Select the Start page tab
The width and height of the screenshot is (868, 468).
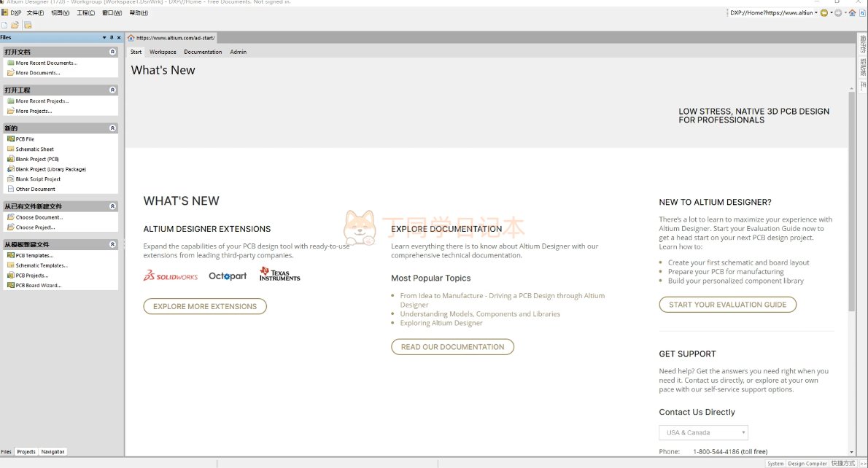[x=136, y=52]
